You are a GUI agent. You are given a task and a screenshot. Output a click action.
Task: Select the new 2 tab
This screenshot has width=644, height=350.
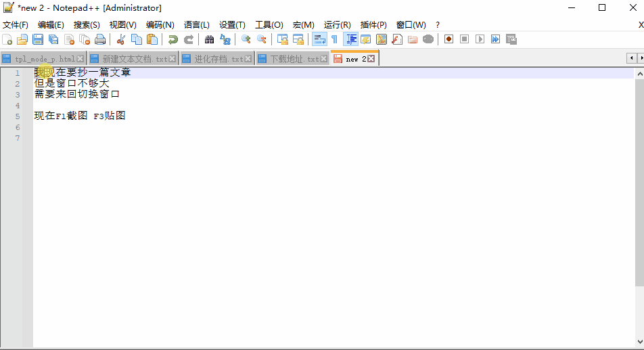355,59
